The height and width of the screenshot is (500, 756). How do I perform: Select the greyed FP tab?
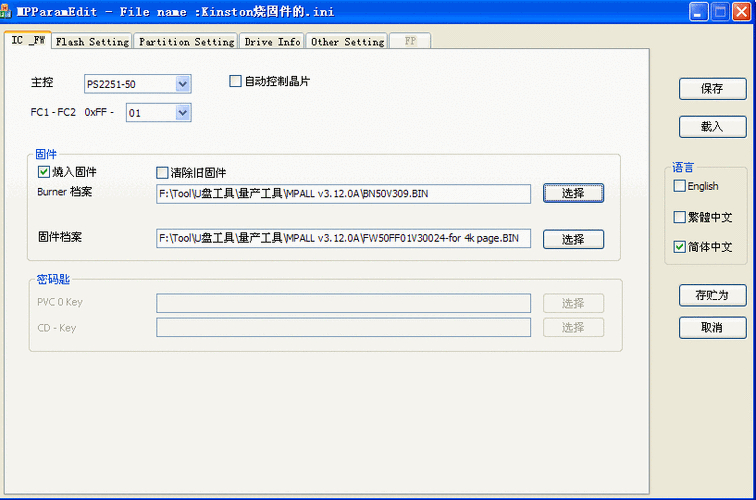click(x=410, y=41)
